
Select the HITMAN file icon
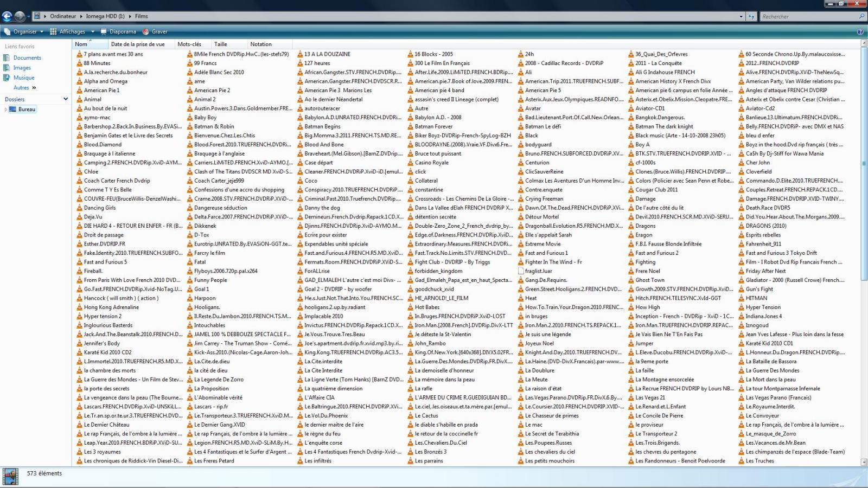tap(742, 298)
